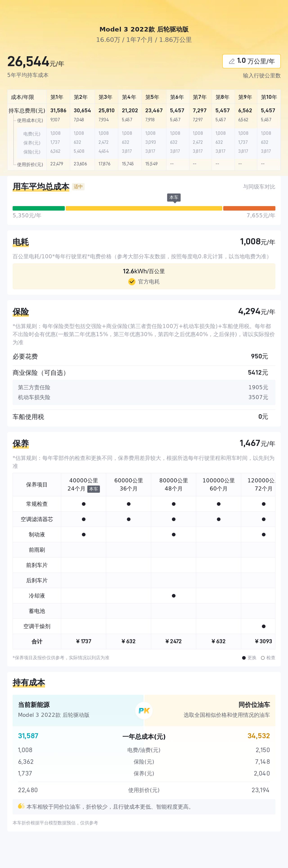Click the 持有成本 section heading
The image size is (288, 868).
tap(29, 683)
